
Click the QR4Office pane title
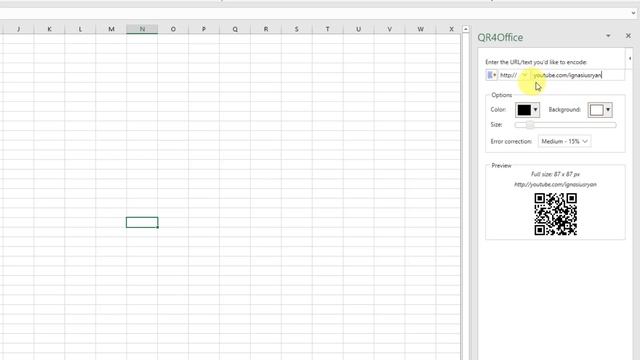pos(500,37)
